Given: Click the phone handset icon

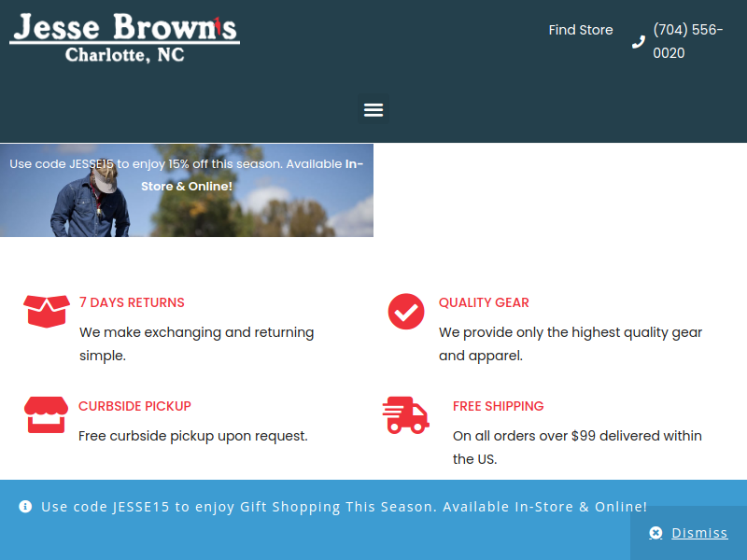Looking at the screenshot, I should [639, 42].
